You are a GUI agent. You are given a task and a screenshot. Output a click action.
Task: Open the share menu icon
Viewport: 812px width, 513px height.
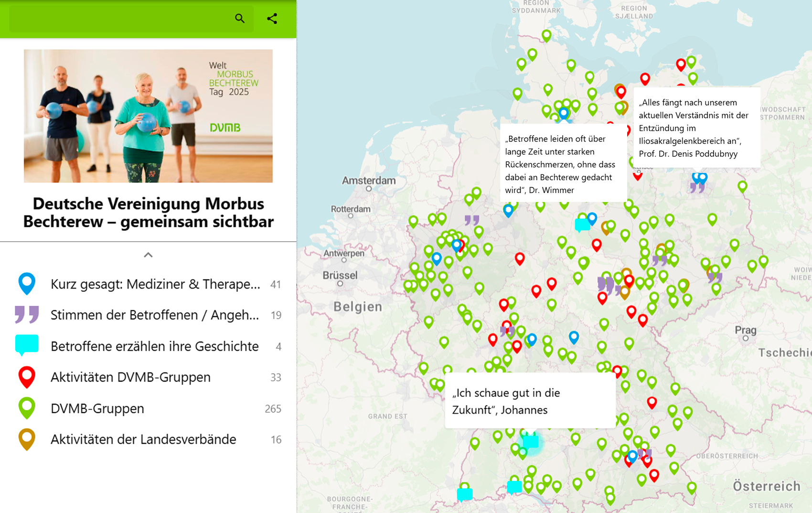pos(272,19)
